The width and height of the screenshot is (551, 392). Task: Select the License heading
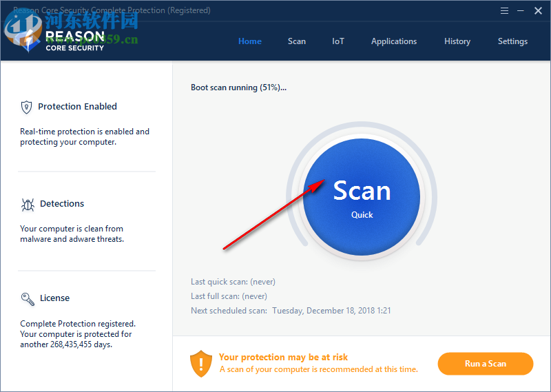pos(55,298)
